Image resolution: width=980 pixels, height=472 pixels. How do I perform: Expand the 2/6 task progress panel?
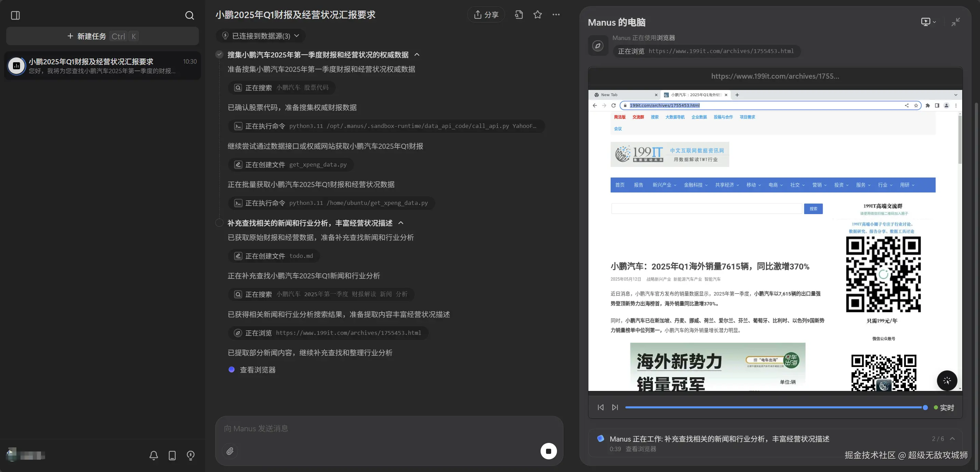pos(952,439)
